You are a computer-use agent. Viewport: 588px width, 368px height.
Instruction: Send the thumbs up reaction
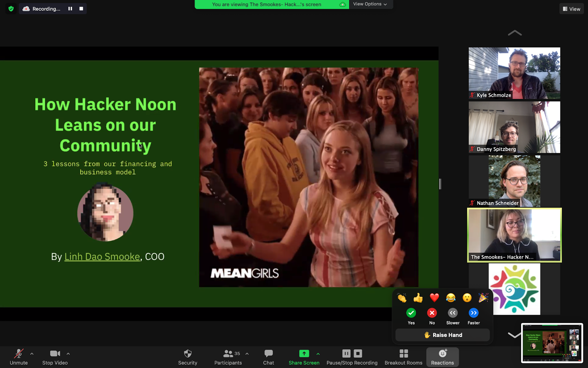[418, 298]
